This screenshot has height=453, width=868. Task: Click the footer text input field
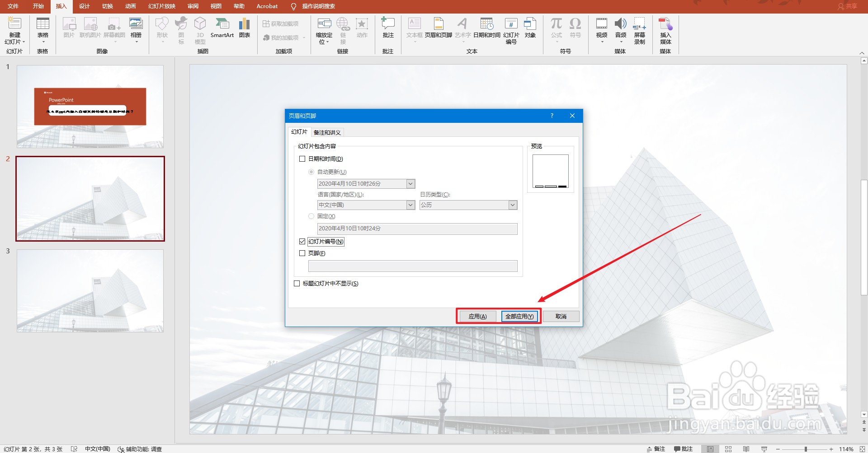point(413,266)
